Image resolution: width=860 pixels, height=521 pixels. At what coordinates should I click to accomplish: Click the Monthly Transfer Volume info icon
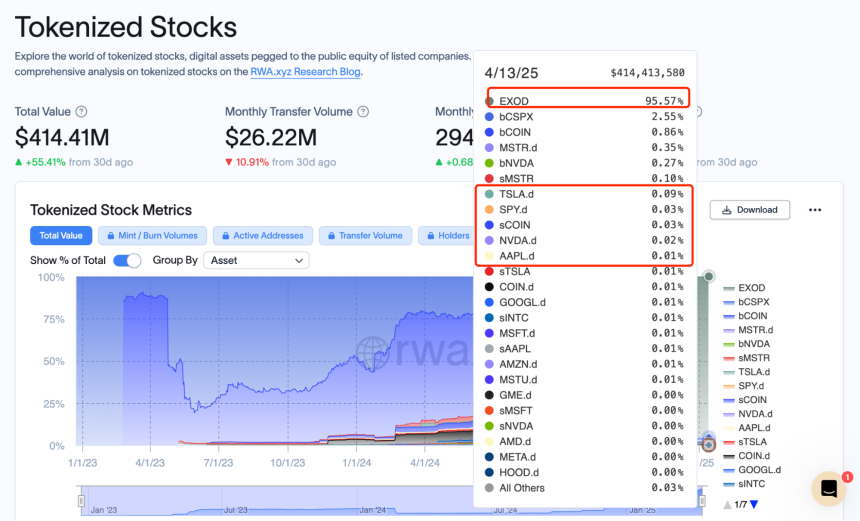pyautogui.click(x=363, y=112)
